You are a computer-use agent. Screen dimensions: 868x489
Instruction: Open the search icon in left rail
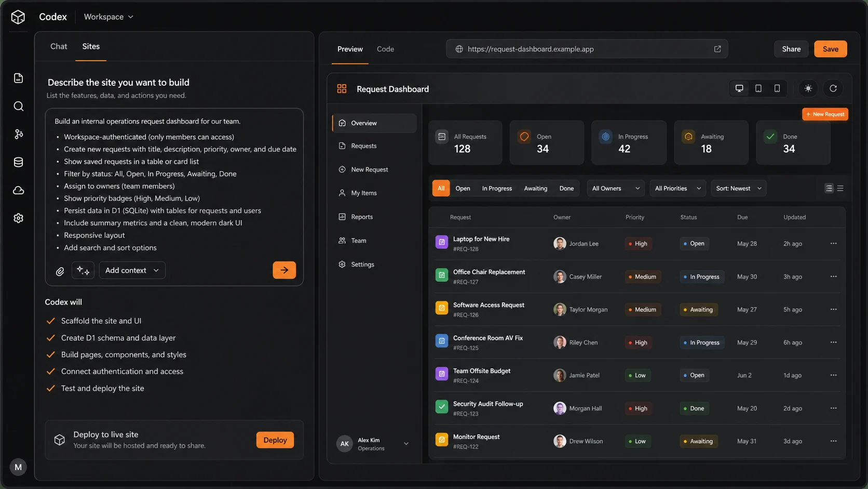(19, 106)
